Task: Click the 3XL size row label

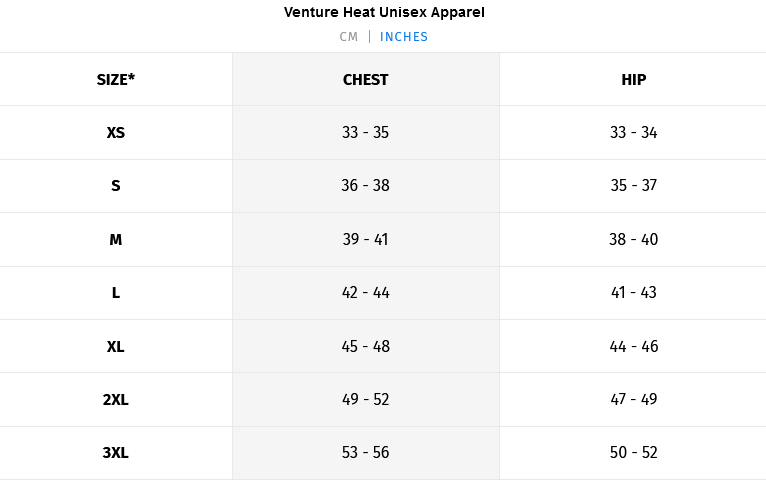Action: 116,453
